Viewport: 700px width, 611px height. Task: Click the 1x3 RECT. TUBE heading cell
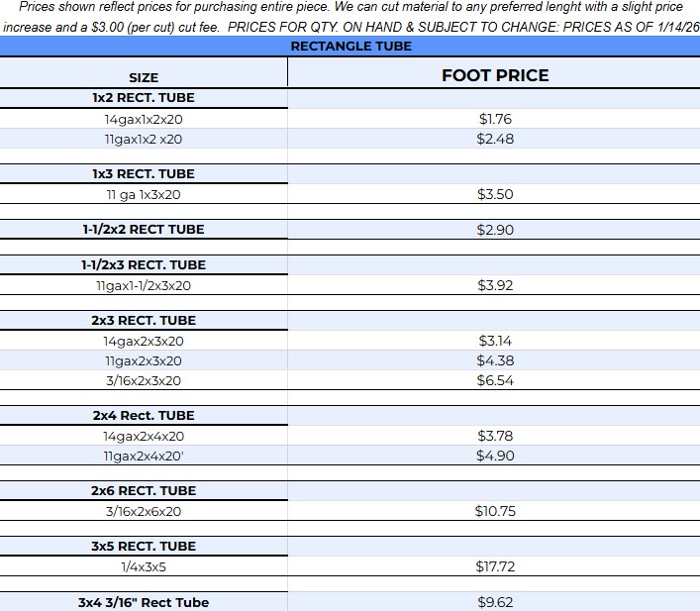pyautogui.click(x=144, y=174)
